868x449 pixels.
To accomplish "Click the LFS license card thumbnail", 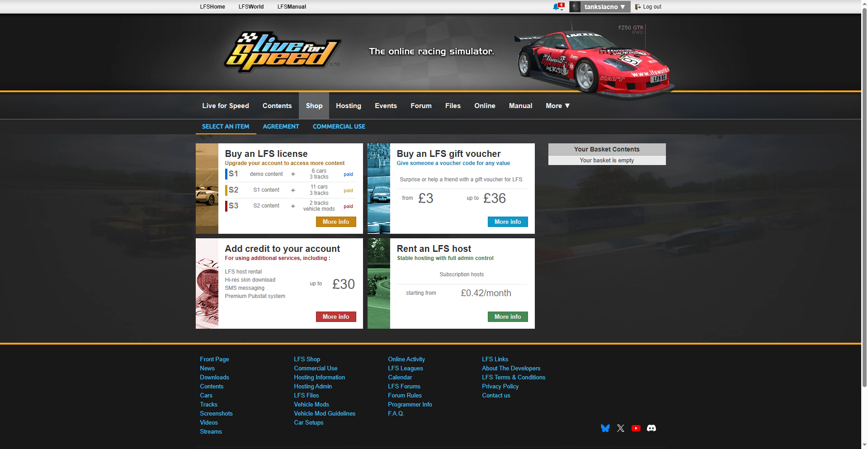I will point(207,189).
